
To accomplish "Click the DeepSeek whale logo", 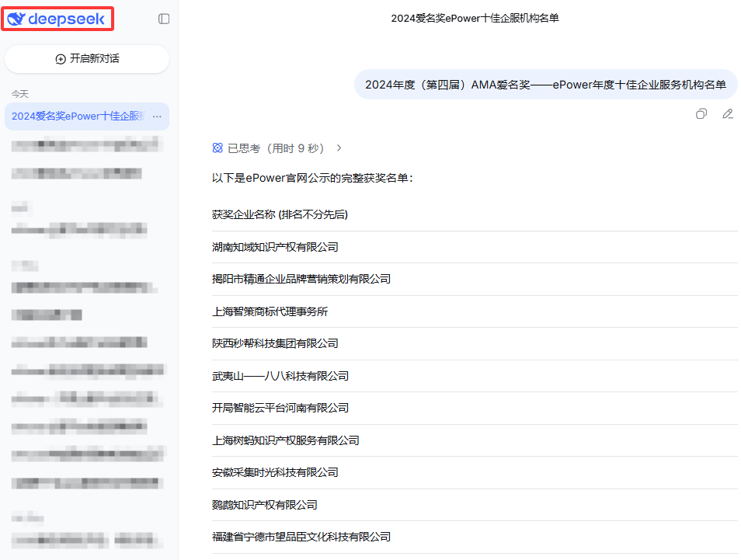I will point(16,19).
